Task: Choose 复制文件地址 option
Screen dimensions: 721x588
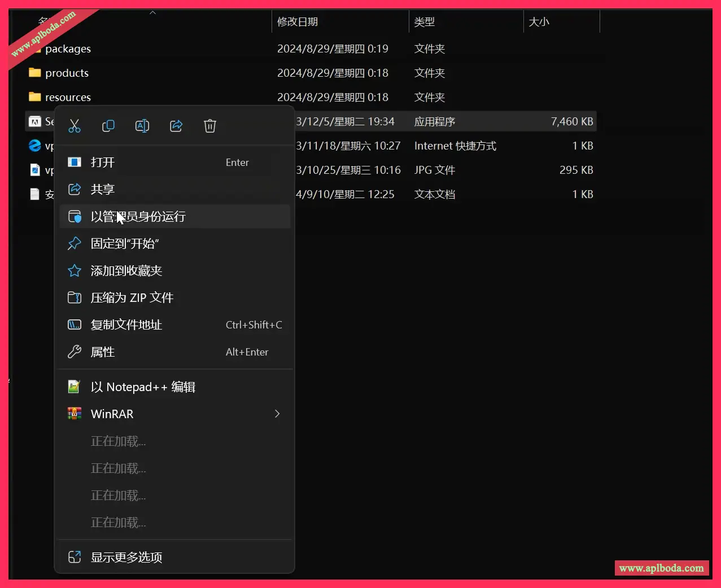Action: 175,324
